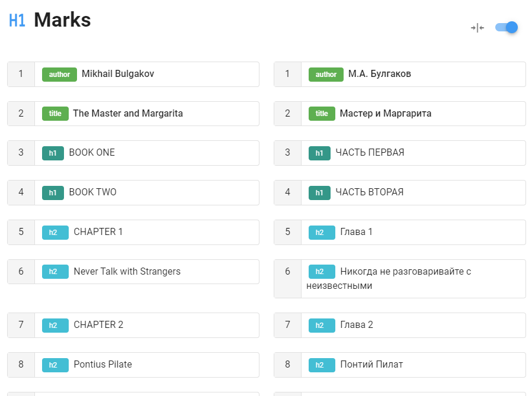Toggle the blue switch at top right
Screen dimensions: 532x396
[507, 27]
